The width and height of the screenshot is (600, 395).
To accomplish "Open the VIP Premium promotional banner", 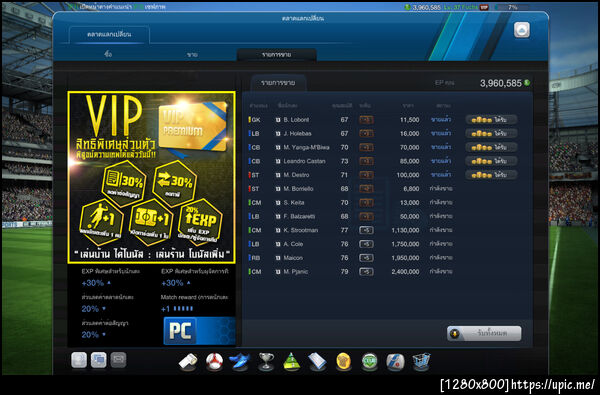I will tap(152, 177).
